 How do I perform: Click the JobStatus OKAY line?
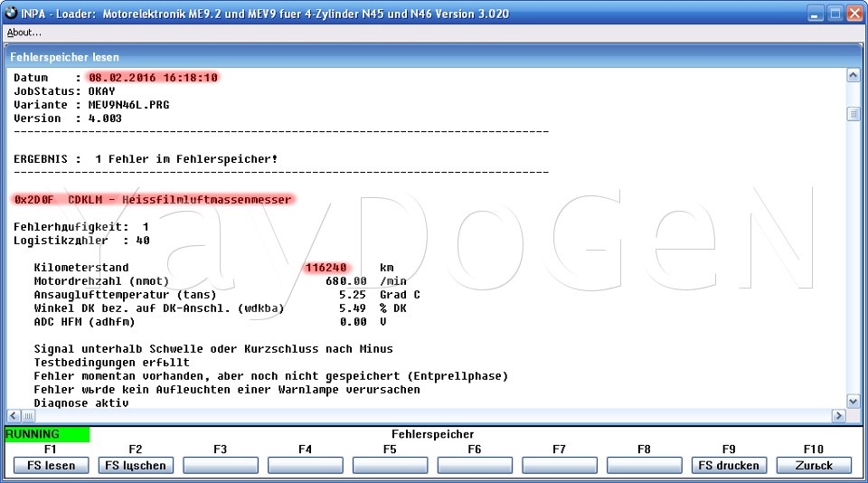coord(64,91)
